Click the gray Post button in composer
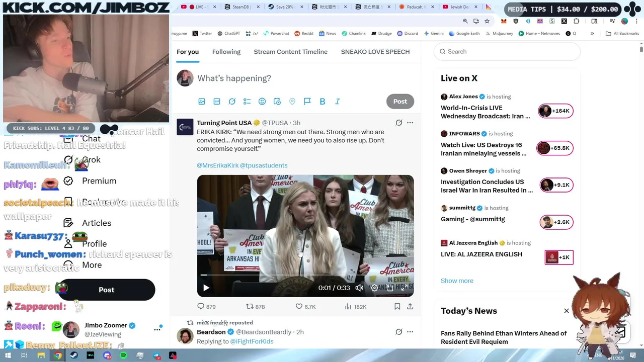Screen dimensions: 644x362 [x=400, y=101]
